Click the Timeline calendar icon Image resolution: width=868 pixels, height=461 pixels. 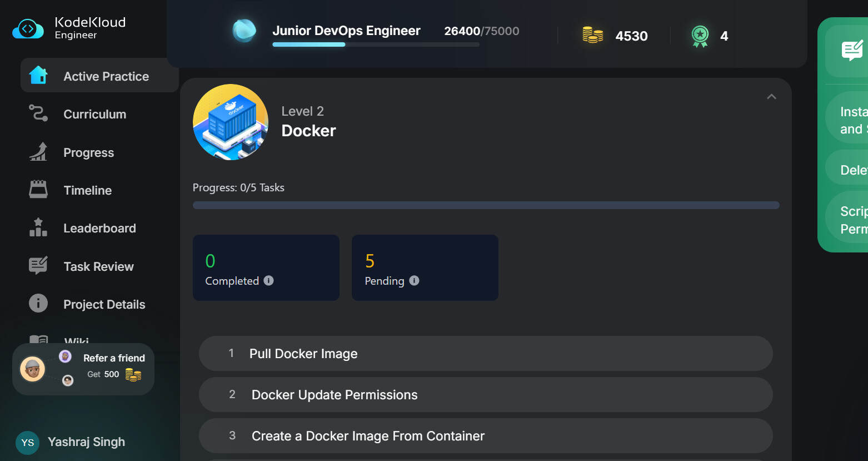pos(38,190)
